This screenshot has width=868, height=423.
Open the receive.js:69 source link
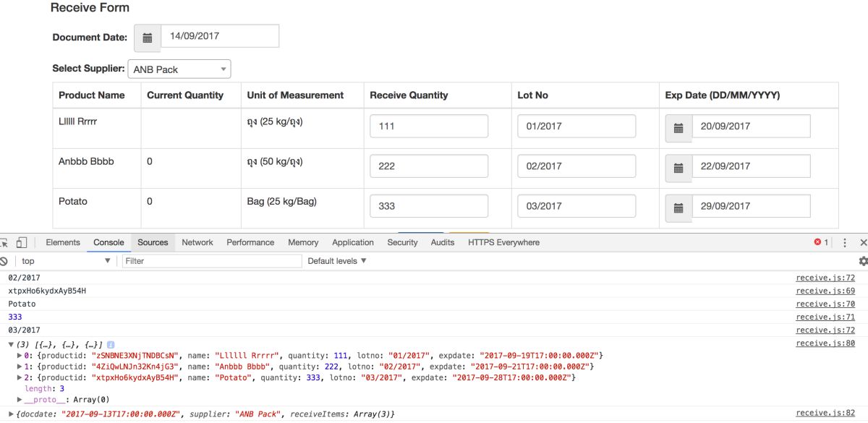click(825, 291)
